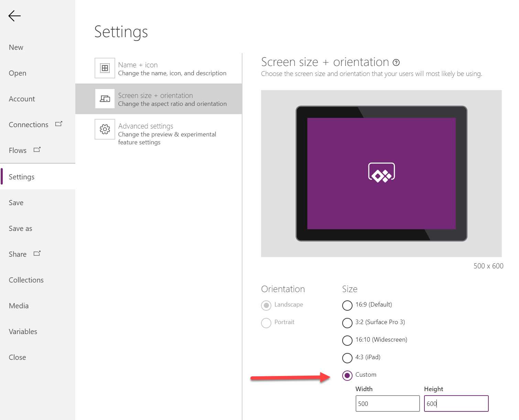Click the Height input field
This screenshot has width=519, height=420.
(456, 404)
